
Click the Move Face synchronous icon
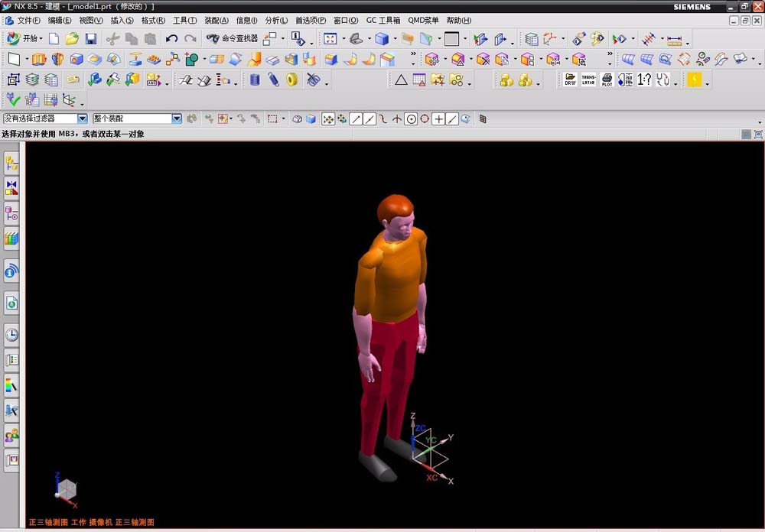pyautogui.click(x=431, y=60)
